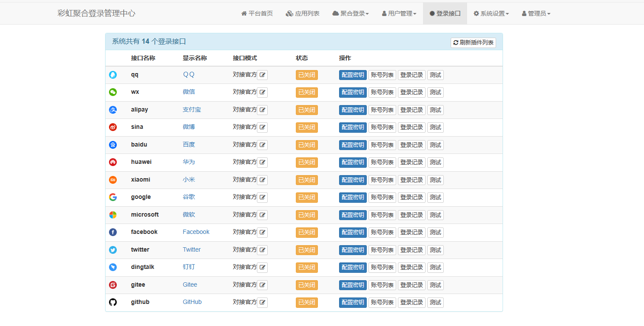The height and width of the screenshot is (326, 644).
Task: Open 登录记录 for alipay row
Action: point(412,110)
